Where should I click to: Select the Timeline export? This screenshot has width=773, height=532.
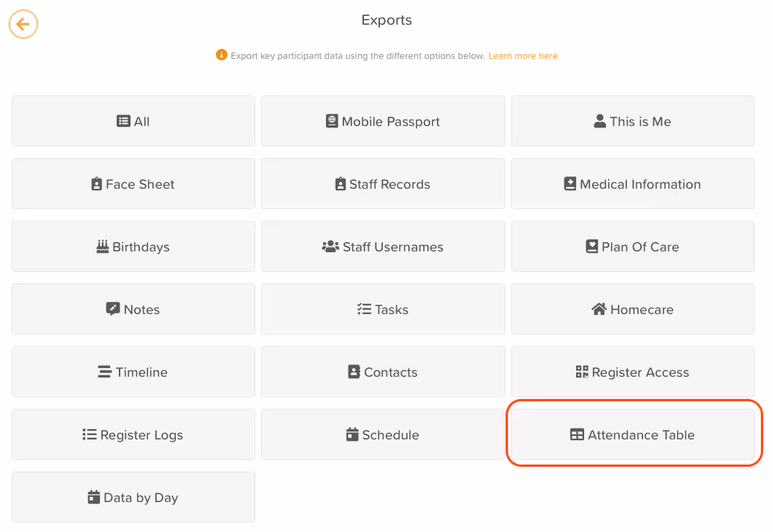[133, 372]
